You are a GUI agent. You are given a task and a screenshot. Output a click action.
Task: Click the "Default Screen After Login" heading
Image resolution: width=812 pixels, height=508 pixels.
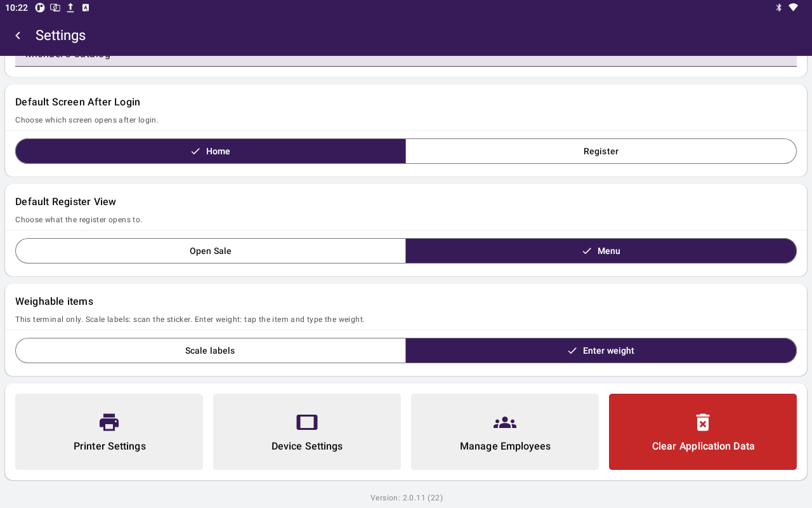(x=77, y=102)
